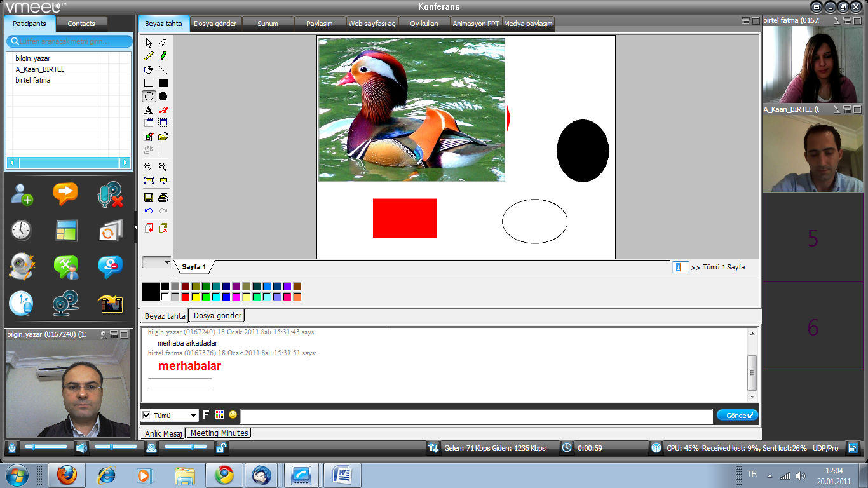Choose the filled rectangle shape tool

click(163, 83)
